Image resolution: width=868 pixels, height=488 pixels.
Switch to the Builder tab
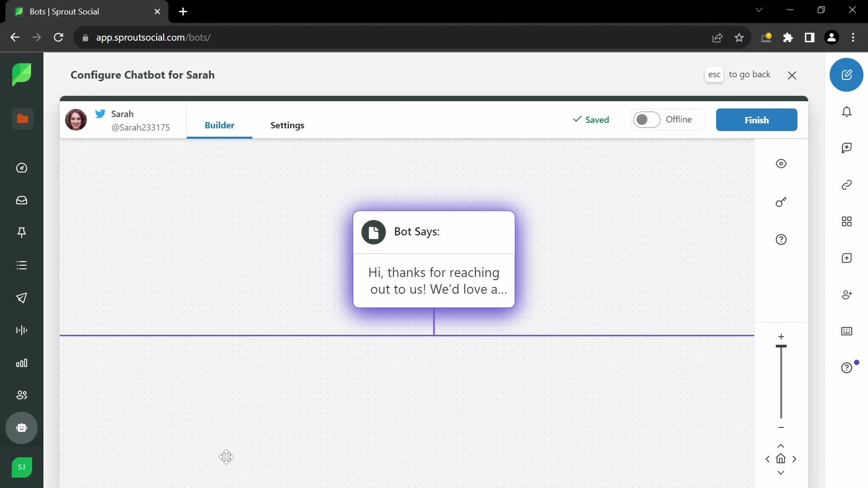[219, 125]
